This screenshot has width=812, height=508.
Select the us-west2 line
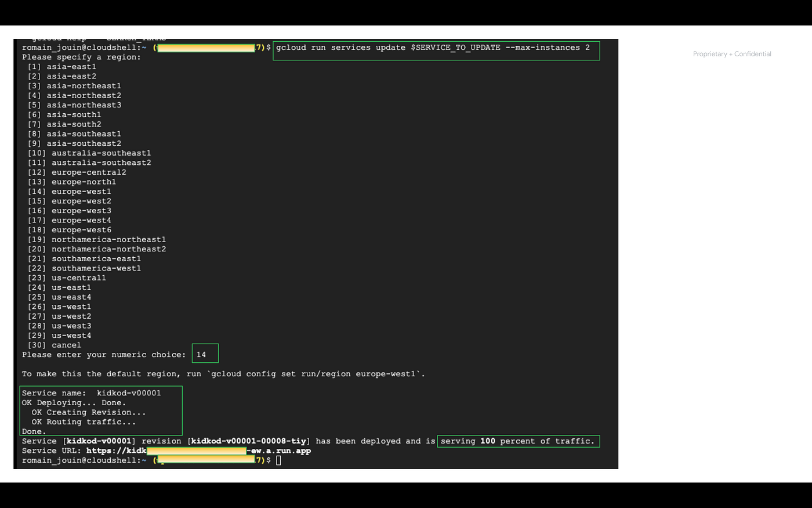pos(59,316)
